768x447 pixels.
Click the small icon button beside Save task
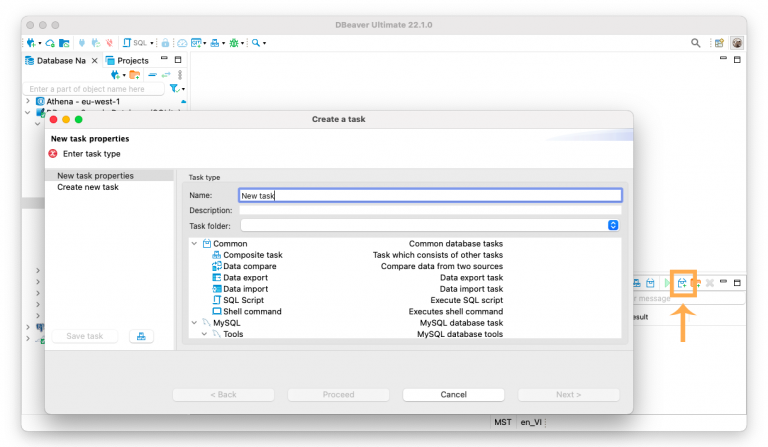coord(141,336)
